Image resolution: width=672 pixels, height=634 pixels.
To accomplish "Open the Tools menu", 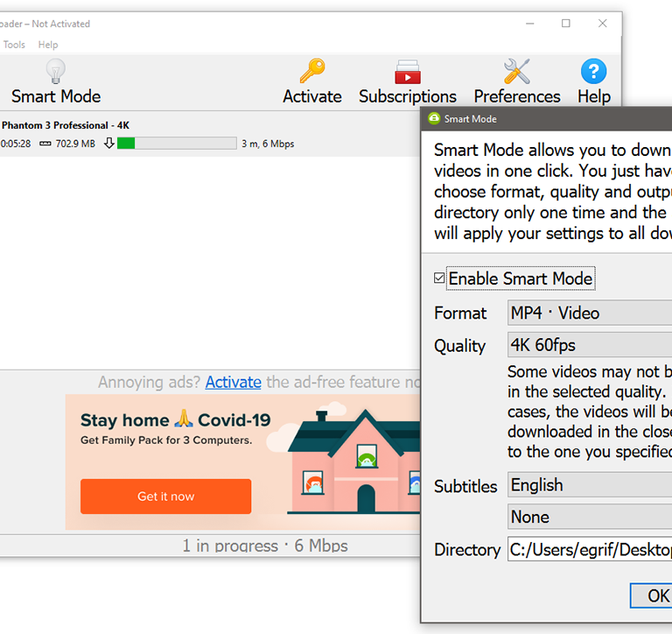I will click(x=14, y=45).
